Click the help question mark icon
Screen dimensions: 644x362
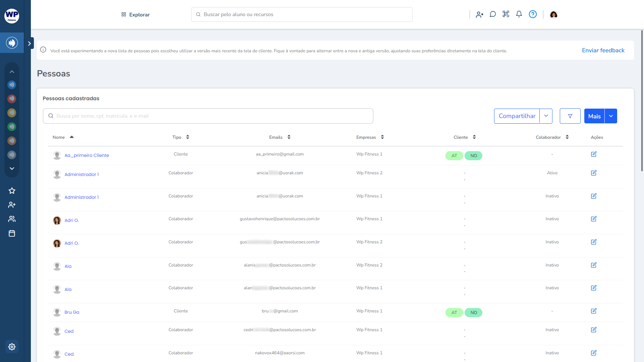click(x=533, y=14)
